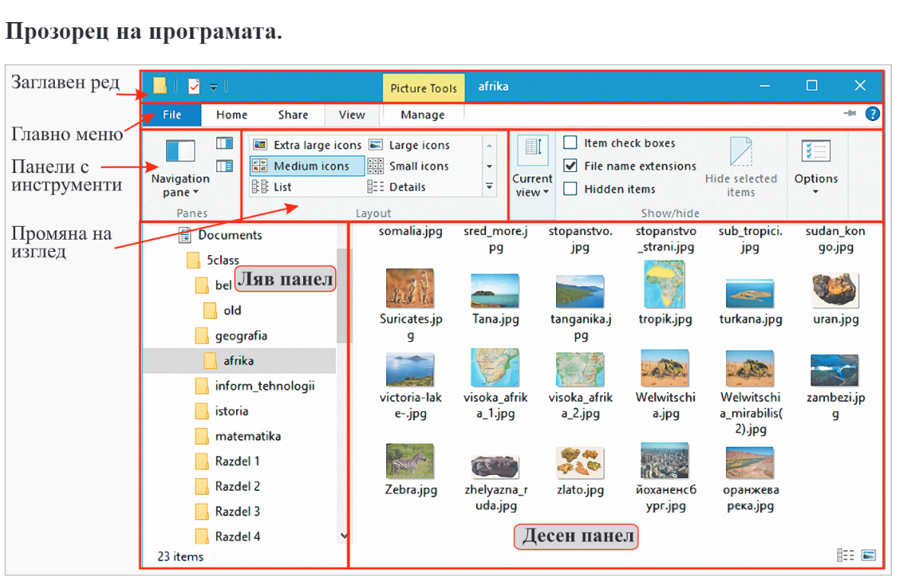924x583 pixels.
Task: Click the Preview pane icon
Action: pyautogui.click(x=224, y=143)
